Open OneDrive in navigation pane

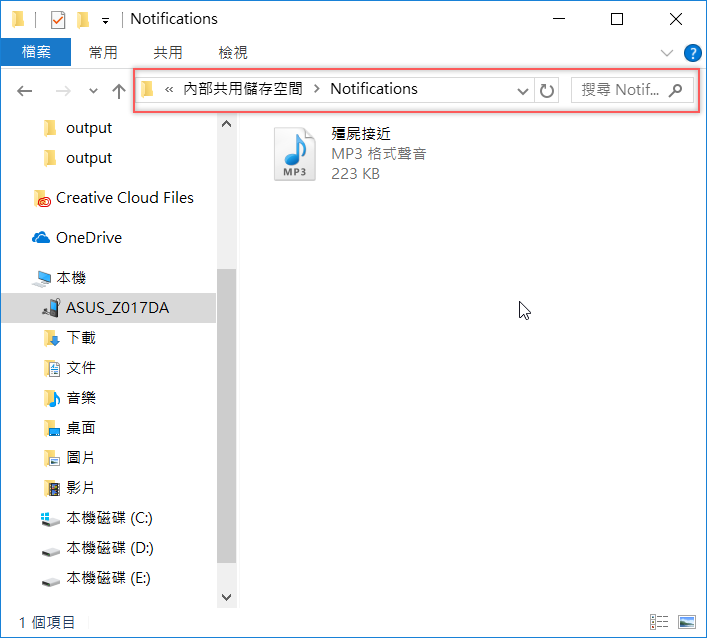(89, 238)
